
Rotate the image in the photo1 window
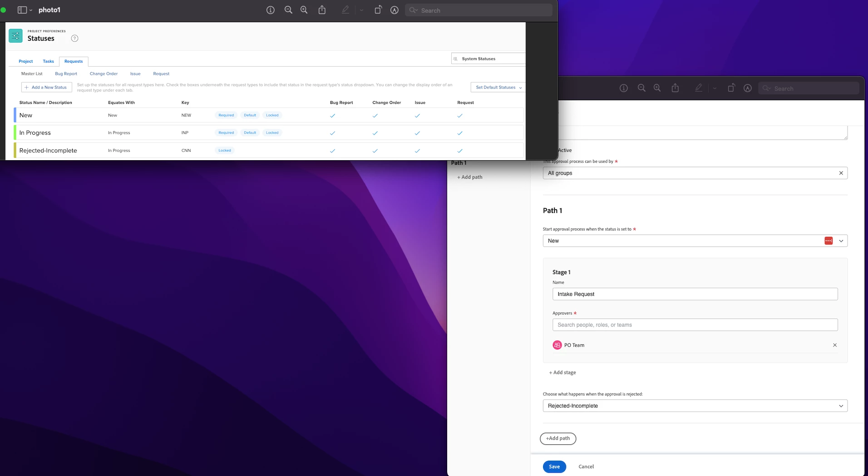click(378, 10)
